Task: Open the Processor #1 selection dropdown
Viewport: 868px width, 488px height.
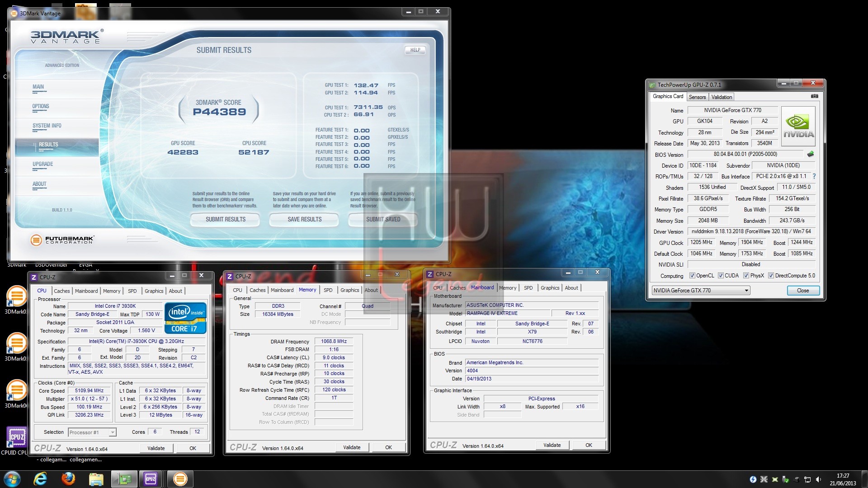Action: [92, 432]
